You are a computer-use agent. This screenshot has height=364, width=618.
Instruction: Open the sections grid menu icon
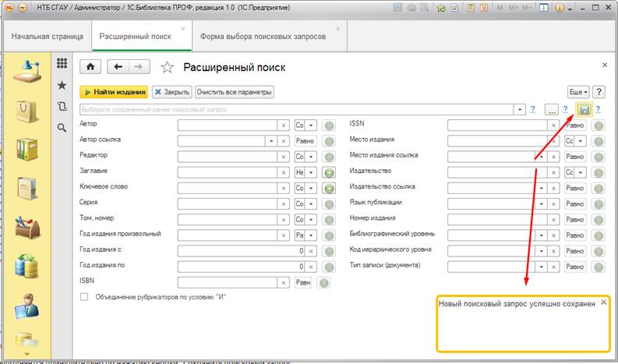pos(62,64)
